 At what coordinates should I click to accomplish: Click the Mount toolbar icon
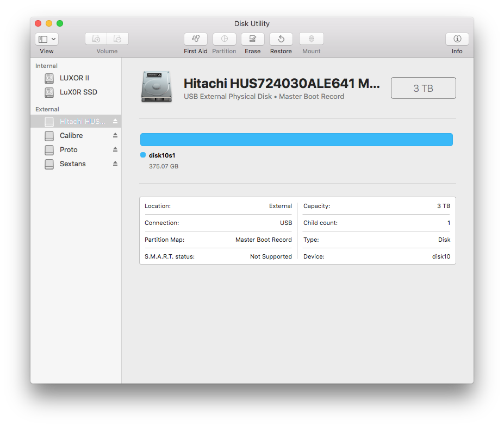pos(311,39)
